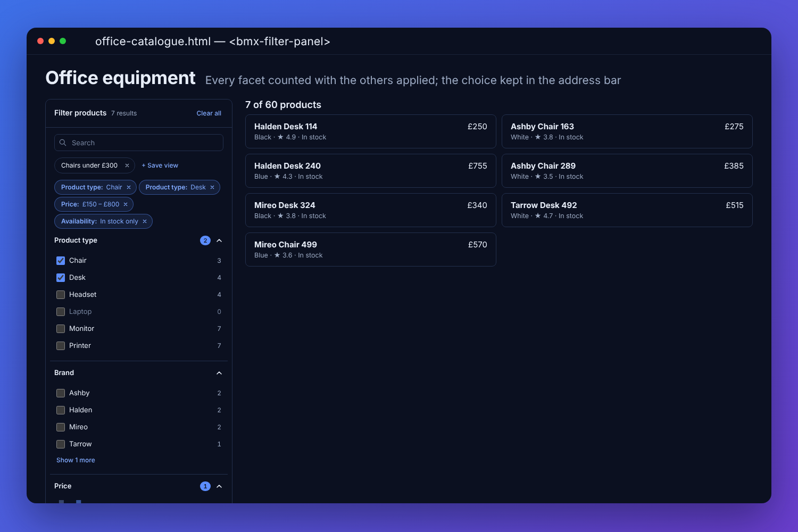The image size is (798, 532).
Task: Open the Halden Desk 114 product card
Action: click(371, 131)
